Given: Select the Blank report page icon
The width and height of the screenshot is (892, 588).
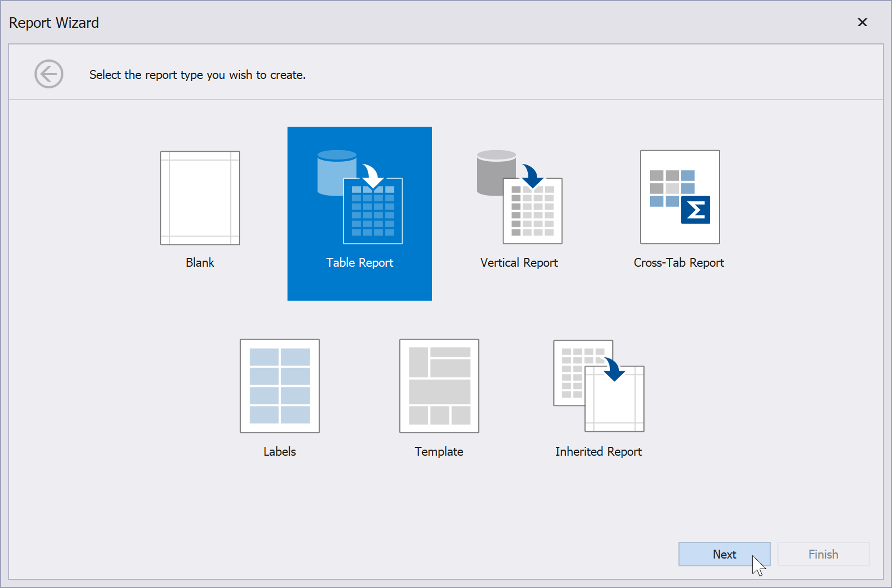Looking at the screenshot, I should pos(200,198).
